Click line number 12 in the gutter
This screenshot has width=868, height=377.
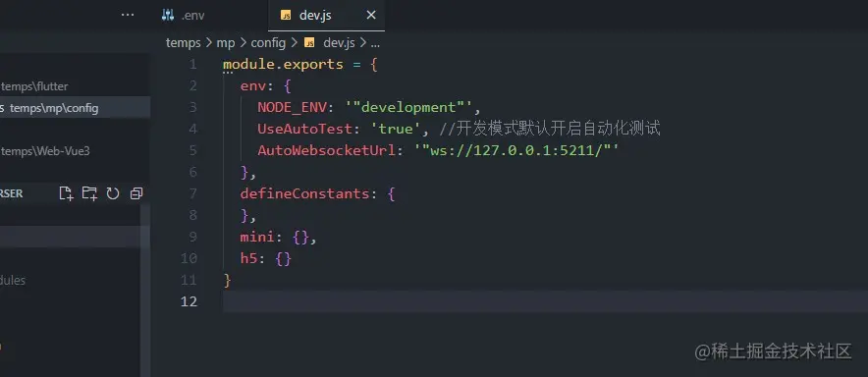coord(189,301)
